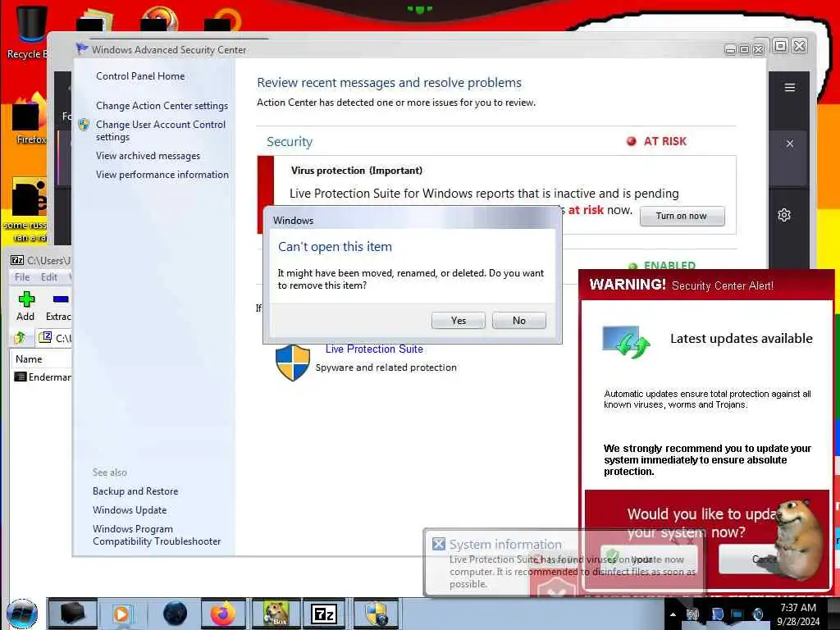840x630 pixels.
Task: Click the Extract button in 7-Zip toolbar
Action: point(58,306)
